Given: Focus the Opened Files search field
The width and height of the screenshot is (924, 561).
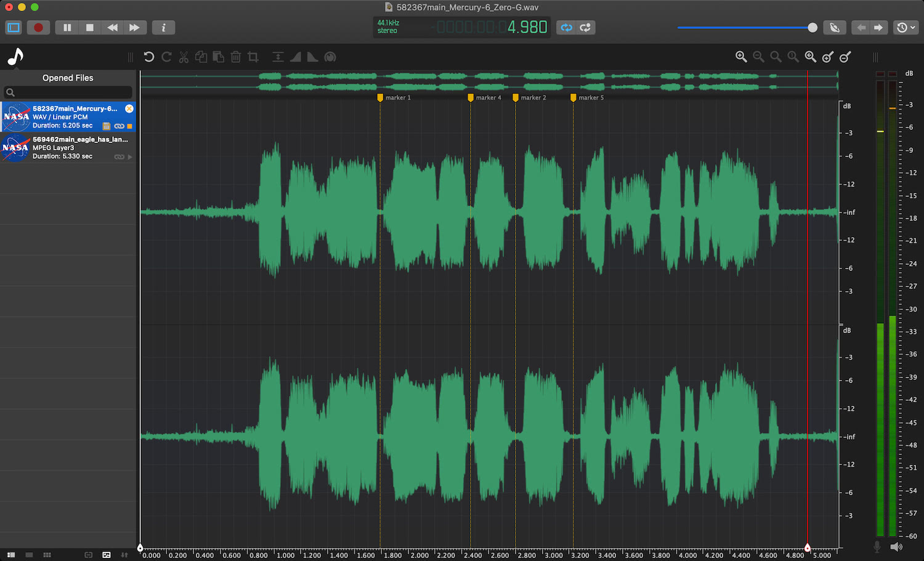Looking at the screenshot, I should pyautogui.click(x=68, y=92).
